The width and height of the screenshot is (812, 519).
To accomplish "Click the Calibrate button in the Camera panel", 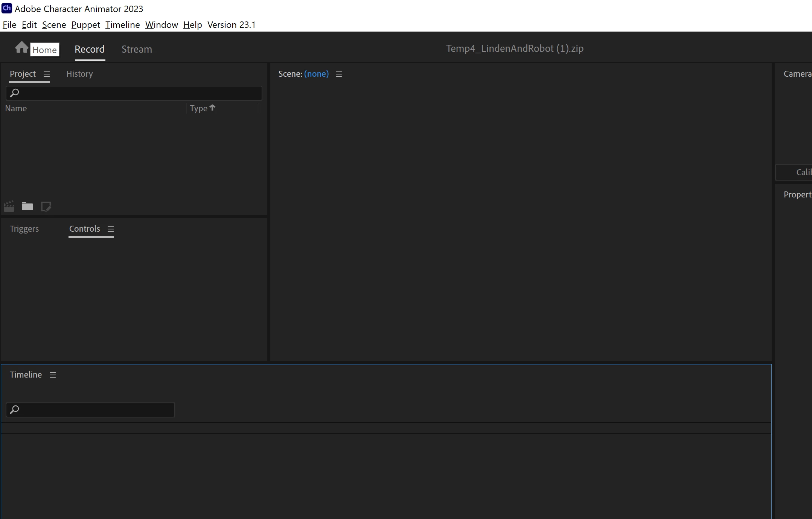I will pos(798,172).
